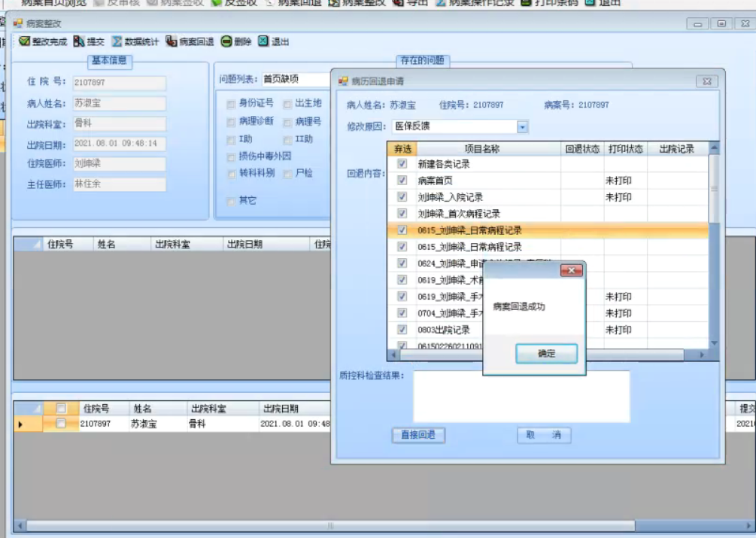The height and width of the screenshot is (538, 756).
Task: Toggle the 出生地 checkbox
Action: pos(287,104)
